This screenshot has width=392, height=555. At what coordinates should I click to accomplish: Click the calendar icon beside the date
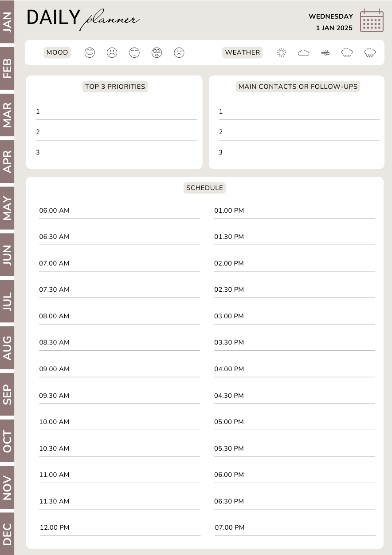372,20
